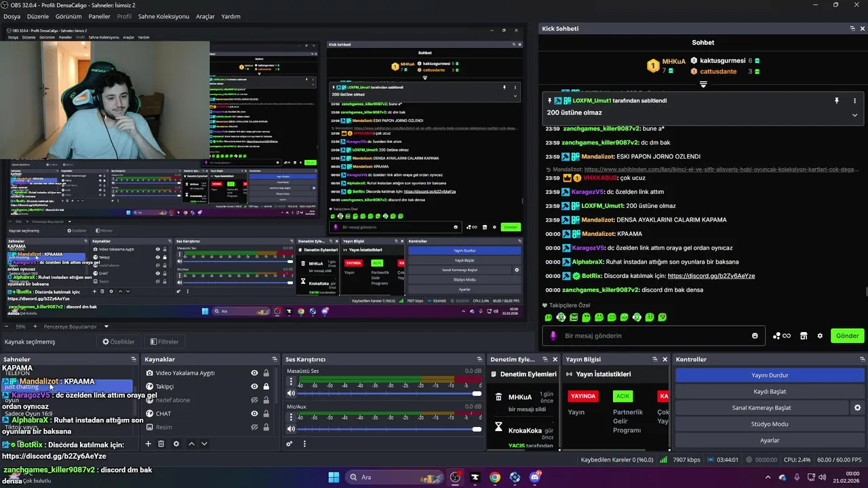Screen dimensions: 868x488
Task: Open channel points infinity icon
Action: coord(782,335)
